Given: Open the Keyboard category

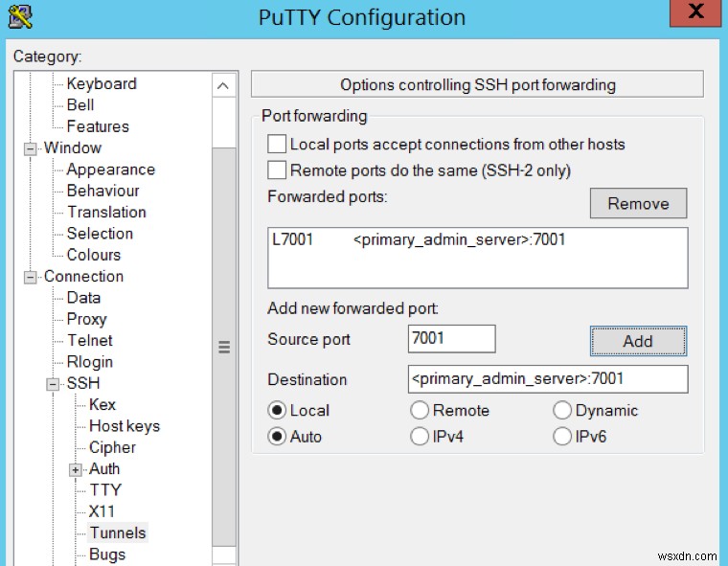Looking at the screenshot, I should point(102,83).
